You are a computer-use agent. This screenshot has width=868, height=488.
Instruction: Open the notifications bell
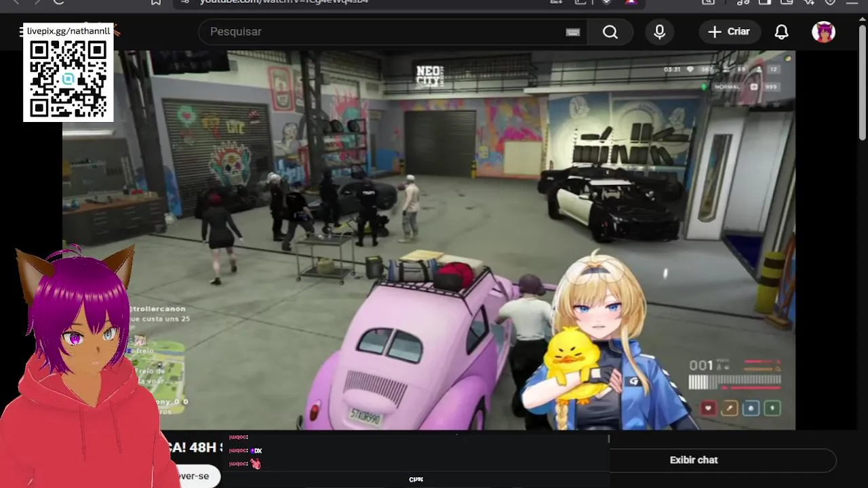[782, 32]
